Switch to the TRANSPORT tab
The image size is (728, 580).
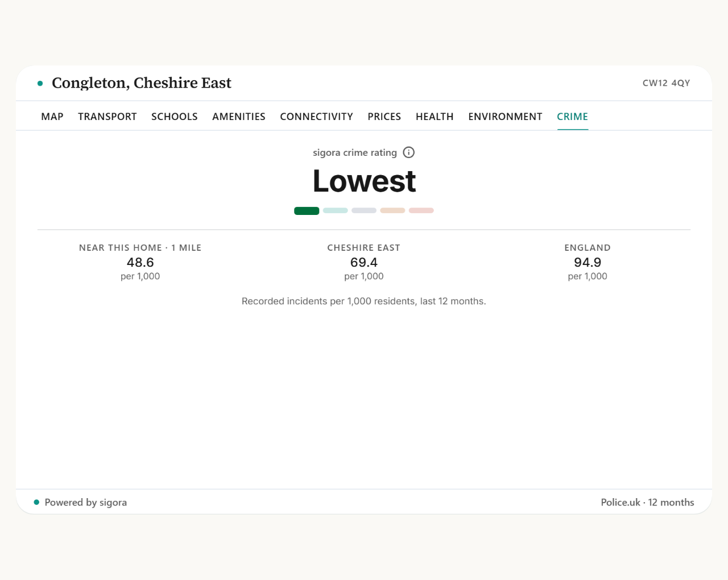tap(107, 117)
